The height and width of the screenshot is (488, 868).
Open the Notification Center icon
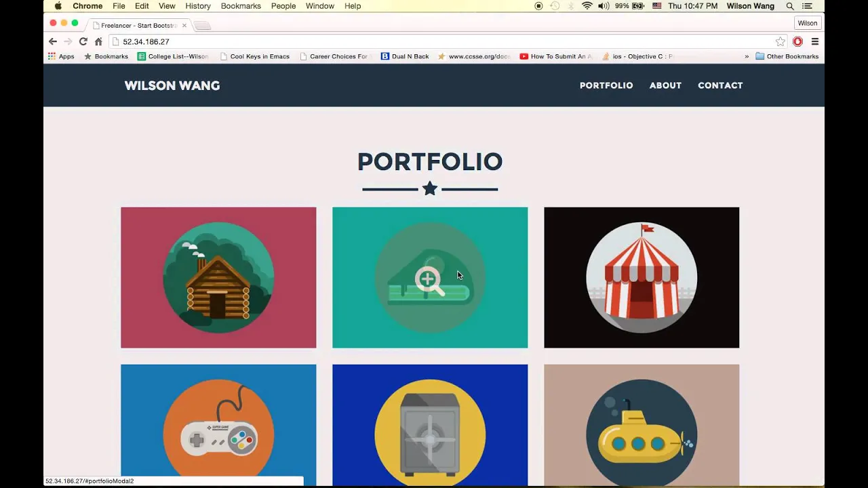tap(807, 6)
